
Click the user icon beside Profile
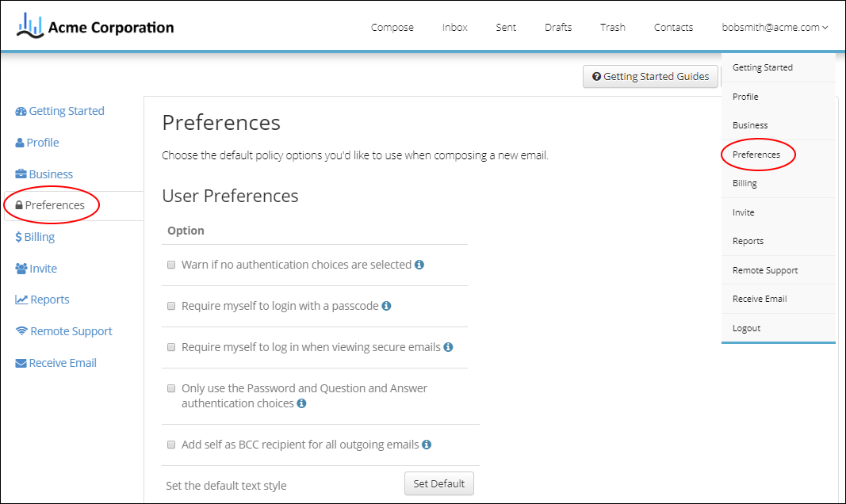coord(21,142)
